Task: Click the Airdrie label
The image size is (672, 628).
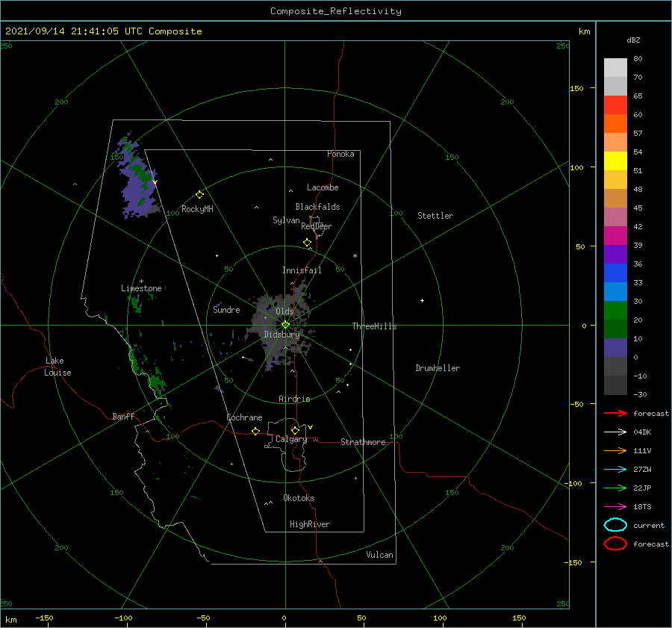Action: (294, 399)
